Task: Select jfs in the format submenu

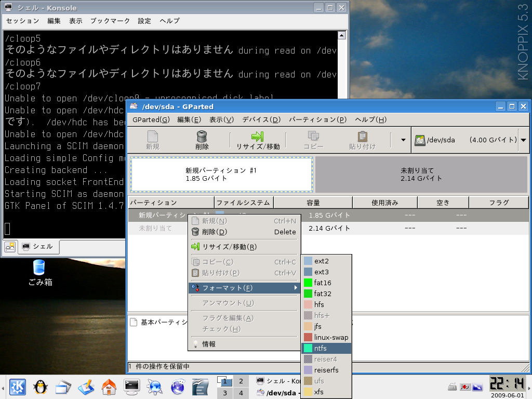Action: 326,326
